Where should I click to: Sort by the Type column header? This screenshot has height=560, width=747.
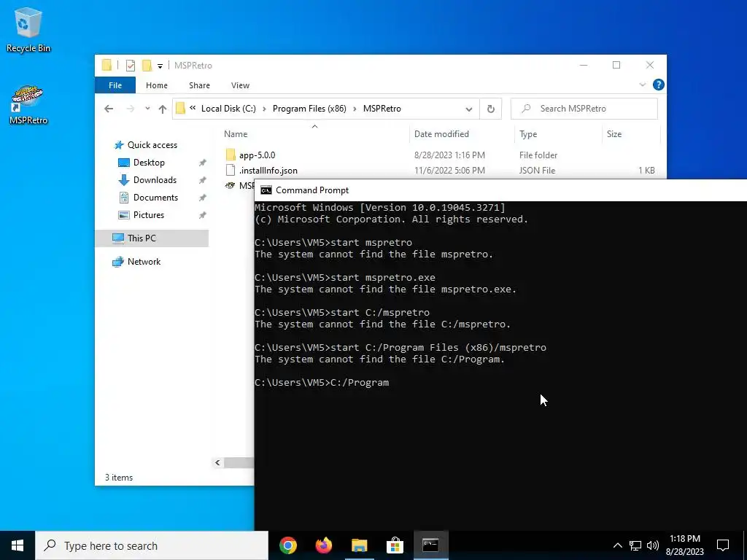click(x=558, y=134)
